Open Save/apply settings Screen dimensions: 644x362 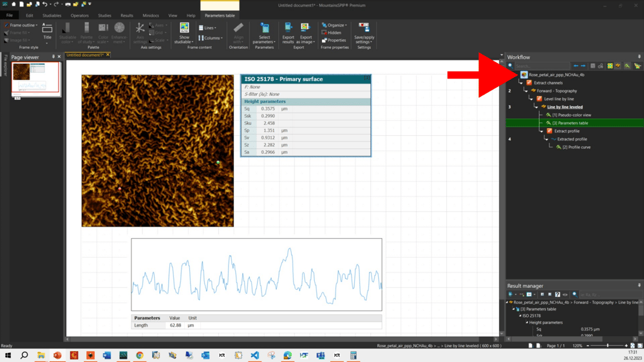click(364, 33)
